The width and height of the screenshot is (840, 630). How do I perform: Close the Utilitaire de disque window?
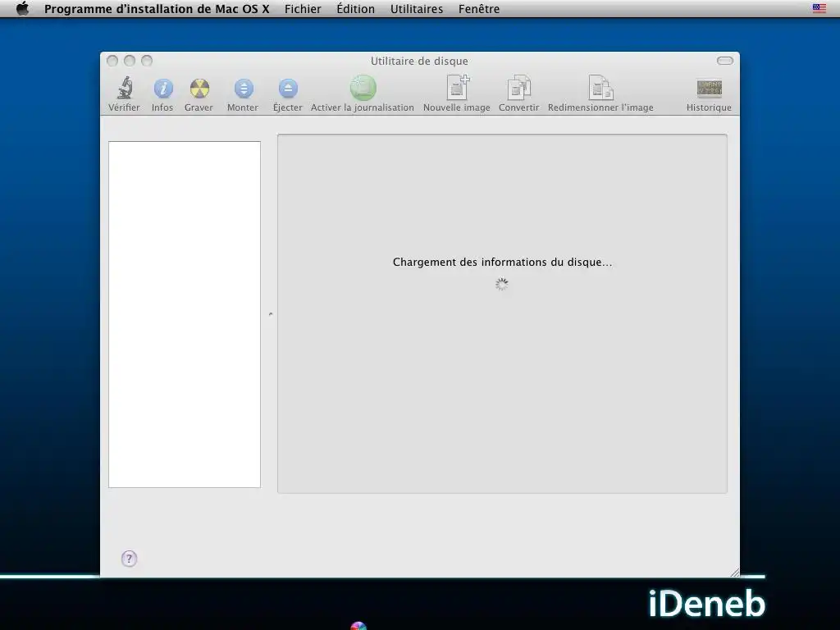click(112, 61)
